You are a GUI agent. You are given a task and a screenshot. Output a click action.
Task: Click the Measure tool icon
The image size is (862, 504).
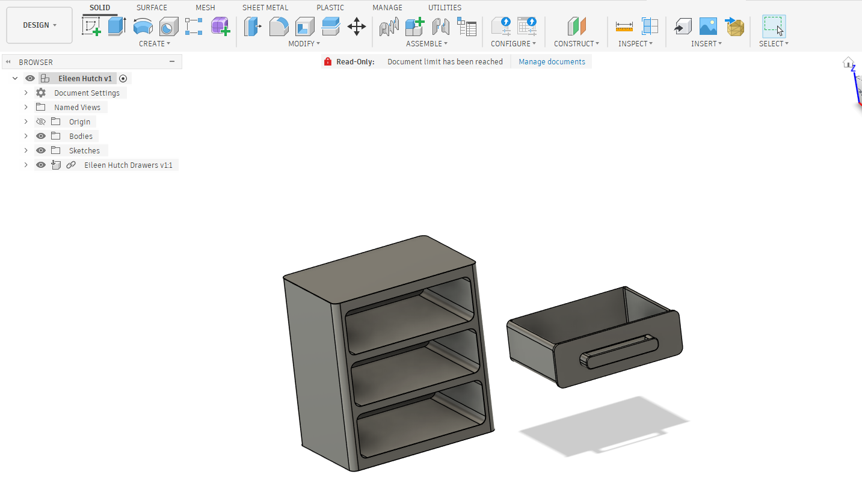click(624, 26)
